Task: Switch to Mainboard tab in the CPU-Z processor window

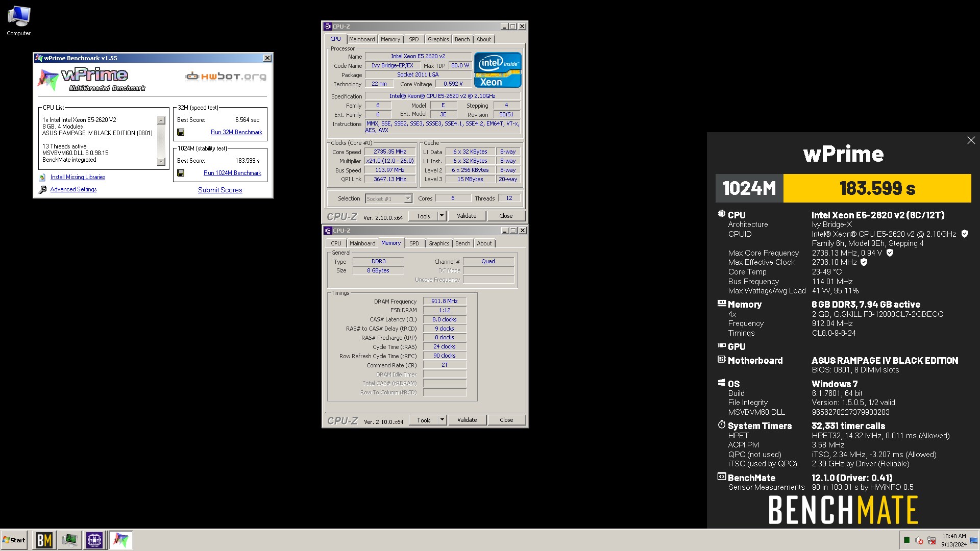Action: 362,39
